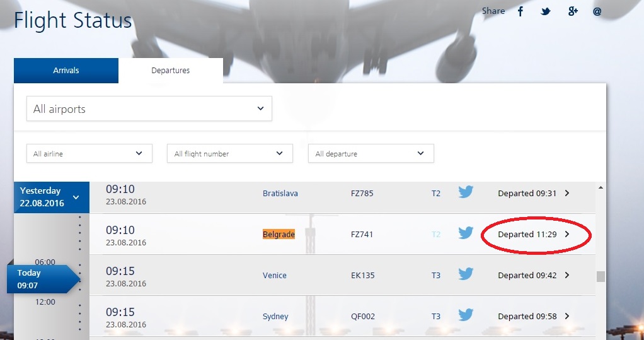644x340 pixels.
Task: Open the All flight number dropdown
Action: pyautogui.click(x=229, y=153)
